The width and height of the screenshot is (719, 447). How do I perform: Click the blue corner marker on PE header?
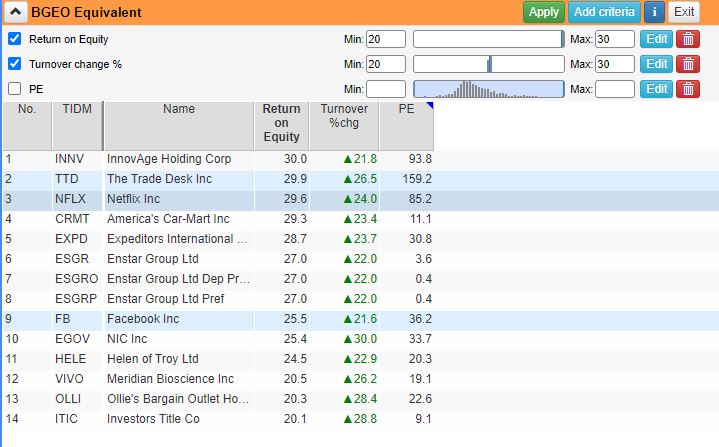click(x=430, y=105)
